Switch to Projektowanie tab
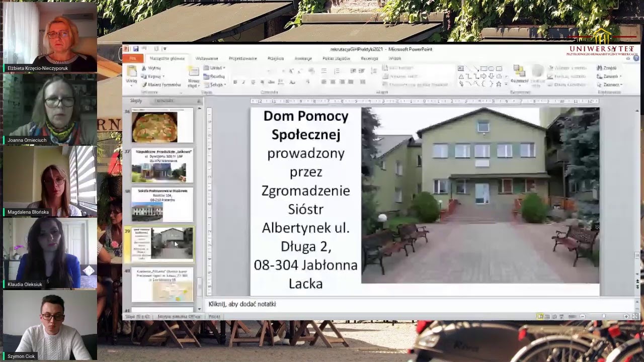The image size is (644, 362). coord(243,58)
